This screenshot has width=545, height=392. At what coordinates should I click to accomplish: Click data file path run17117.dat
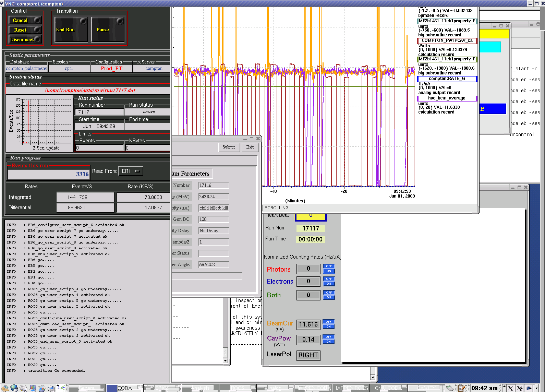click(90, 91)
